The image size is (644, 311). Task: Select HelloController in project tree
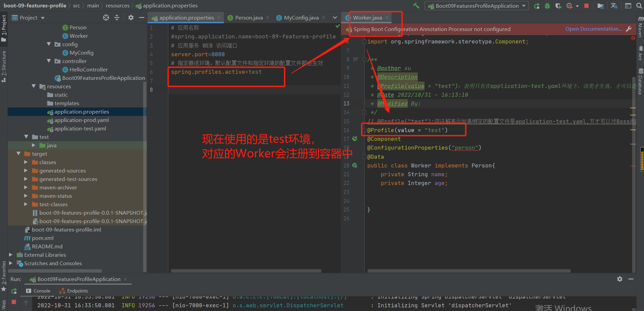88,69
